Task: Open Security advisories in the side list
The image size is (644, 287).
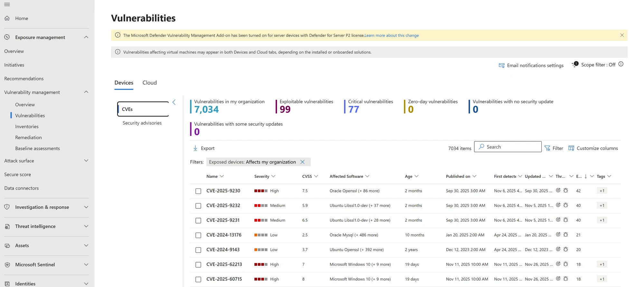Action: 142,123
